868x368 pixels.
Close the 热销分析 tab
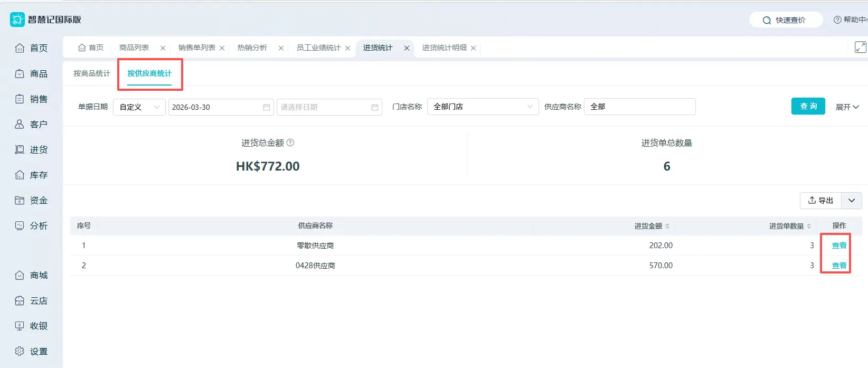point(281,48)
